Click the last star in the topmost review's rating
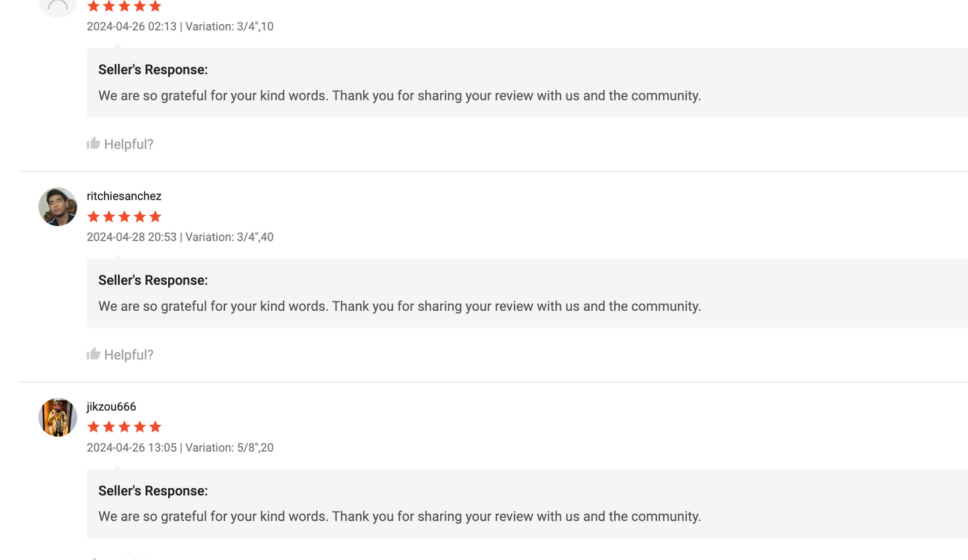 click(155, 6)
